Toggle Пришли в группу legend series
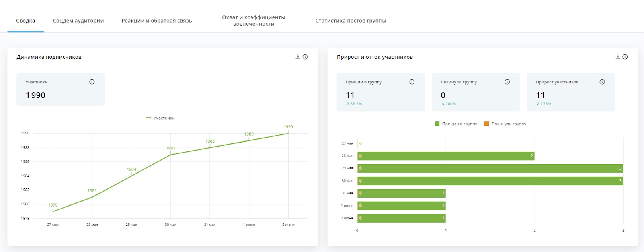 pos(456,124)
